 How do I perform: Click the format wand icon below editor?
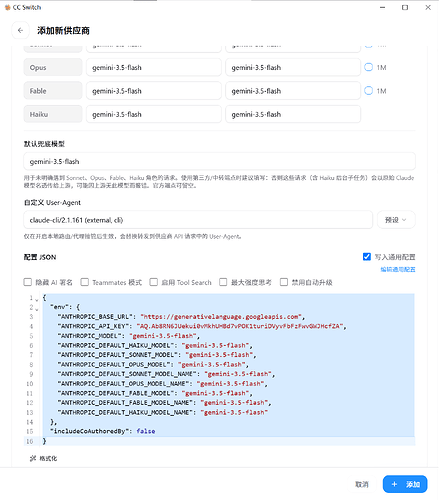coord(33,458)
